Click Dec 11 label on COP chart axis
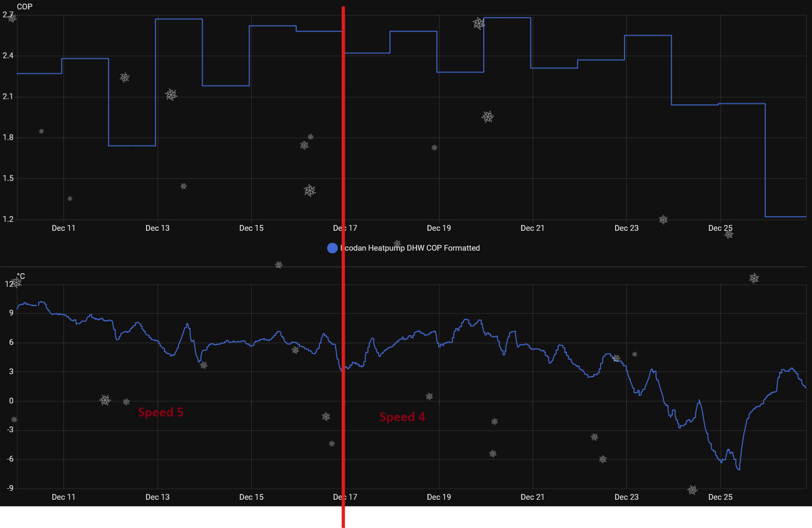Viewport: 812px width, 528px height. [x=63, y=228]
